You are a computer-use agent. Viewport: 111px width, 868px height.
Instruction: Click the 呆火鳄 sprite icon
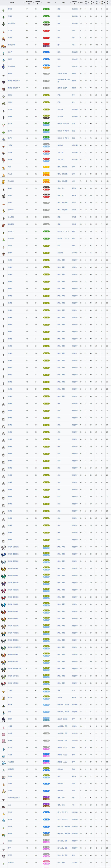(x=4, y=31)
